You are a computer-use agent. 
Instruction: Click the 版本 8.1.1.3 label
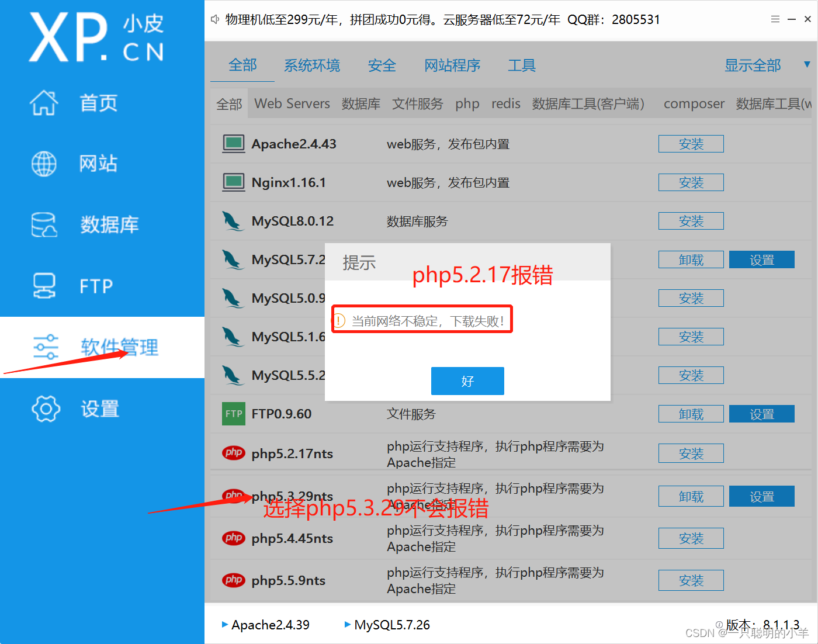coord(763,625)
